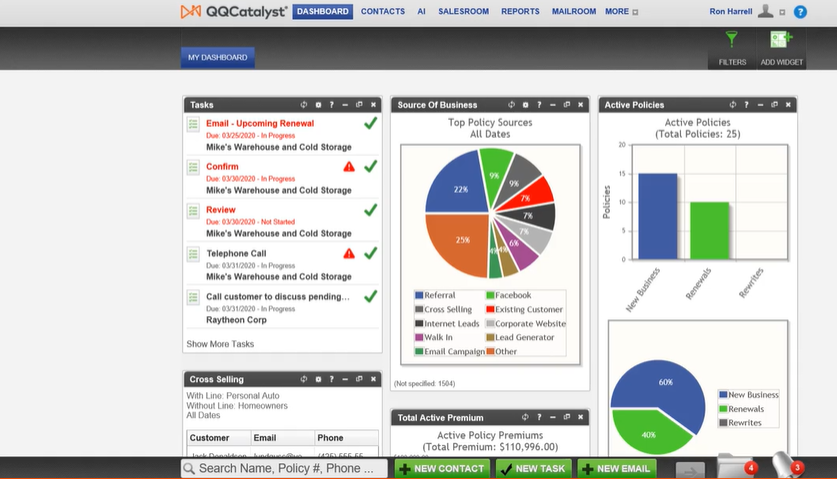Click the task list icon beside Review

click(193, 211)
